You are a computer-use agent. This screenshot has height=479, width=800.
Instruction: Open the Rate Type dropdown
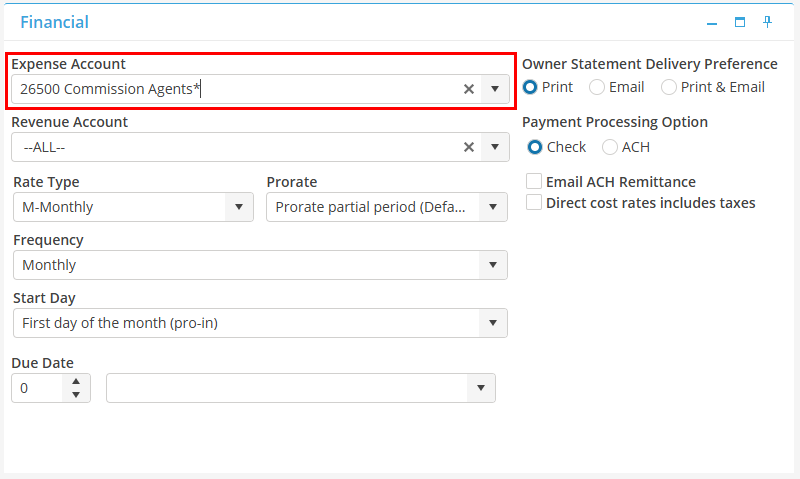coord(238,207)
